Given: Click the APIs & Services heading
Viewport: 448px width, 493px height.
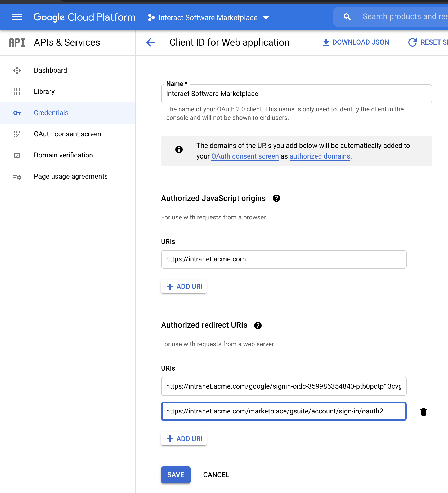Looking at the screenshot, I should click(67, 42).
